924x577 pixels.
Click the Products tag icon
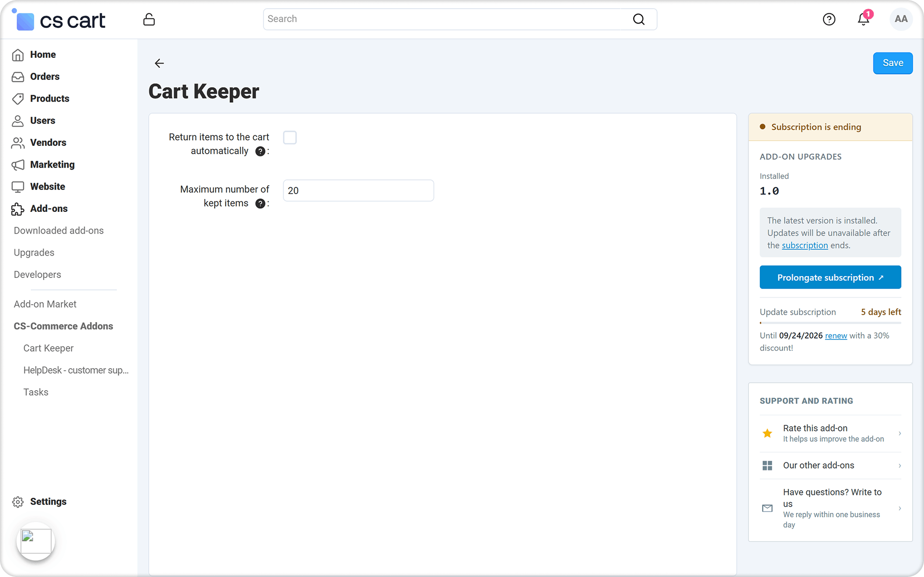[x=18, y=99]
